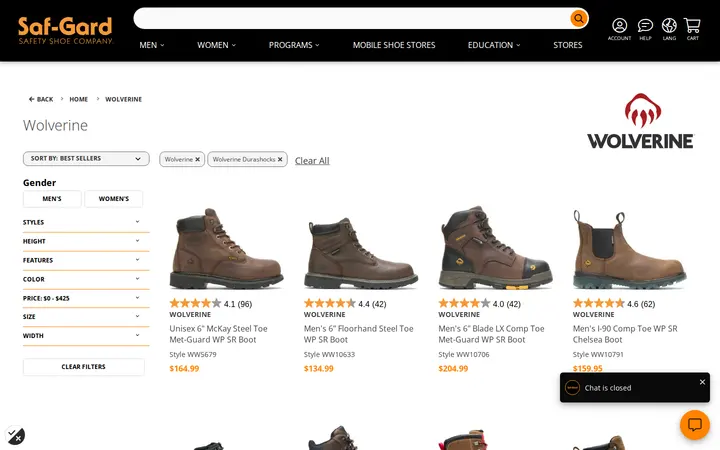Click the check-and-x badge icon at bottom left
Screen dimensions: 720x450
click(x=15, y=435)
